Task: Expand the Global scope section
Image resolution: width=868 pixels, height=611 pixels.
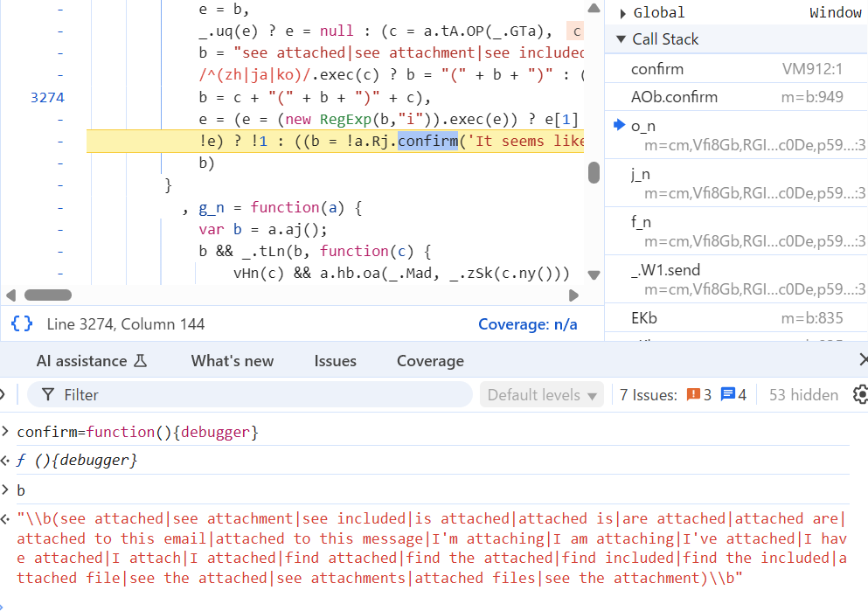Action: [622, 13]
